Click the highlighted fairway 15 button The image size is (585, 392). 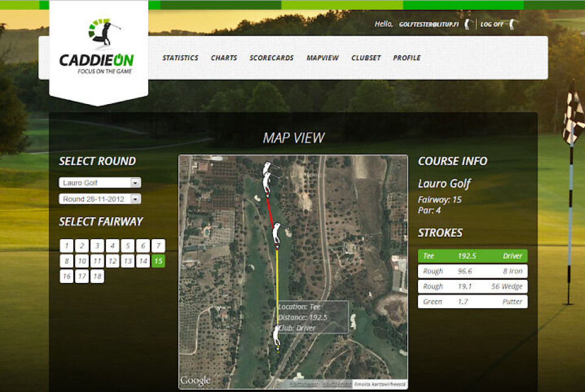(158, 261)
